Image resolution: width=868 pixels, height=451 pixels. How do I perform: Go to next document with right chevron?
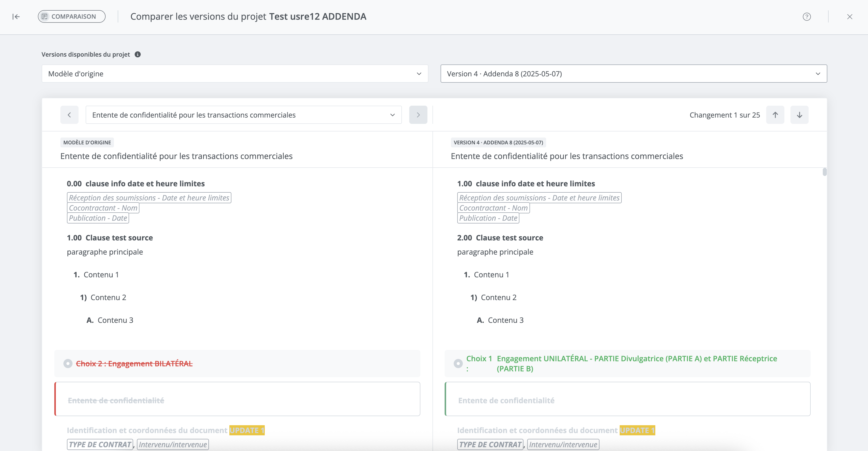pos(418,115)
